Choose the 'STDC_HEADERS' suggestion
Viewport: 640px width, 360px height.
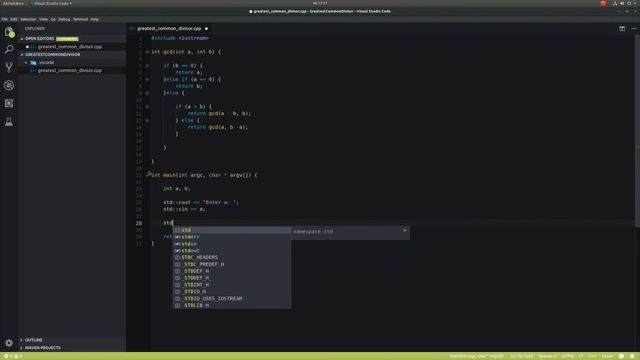pos(232,258)
